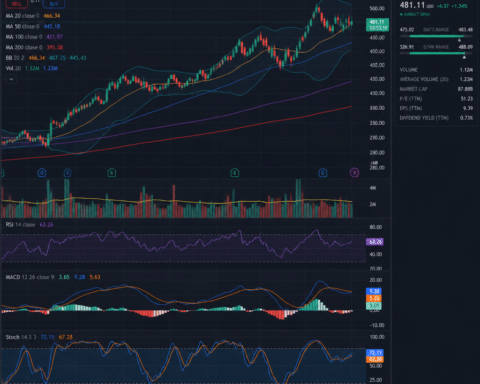480x384 pixels.
Task: Click the first green earnings marker
Action: pyautogui.click(x=112, y=173)
